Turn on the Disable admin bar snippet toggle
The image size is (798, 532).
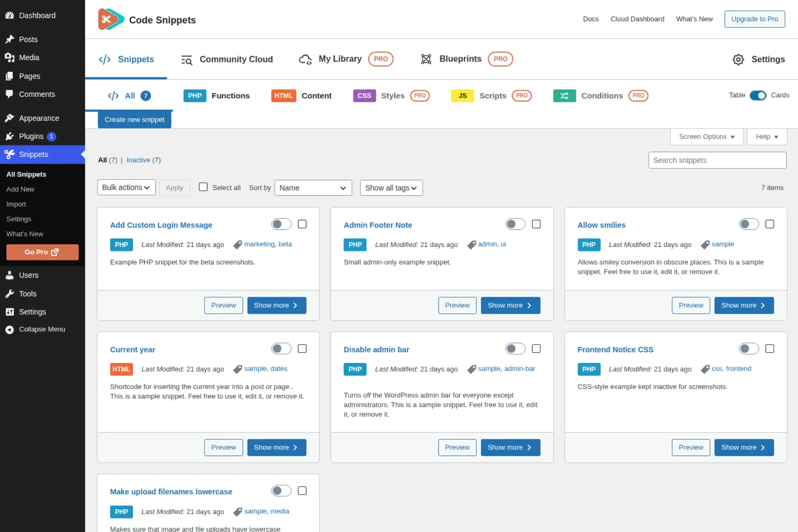coord(515,349)
